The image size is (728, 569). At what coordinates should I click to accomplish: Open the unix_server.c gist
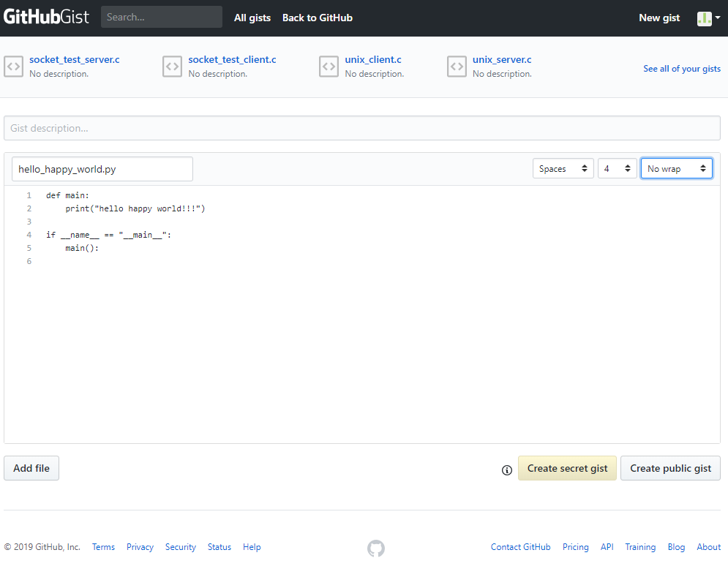pyautogui.click(x=502, y=59)
